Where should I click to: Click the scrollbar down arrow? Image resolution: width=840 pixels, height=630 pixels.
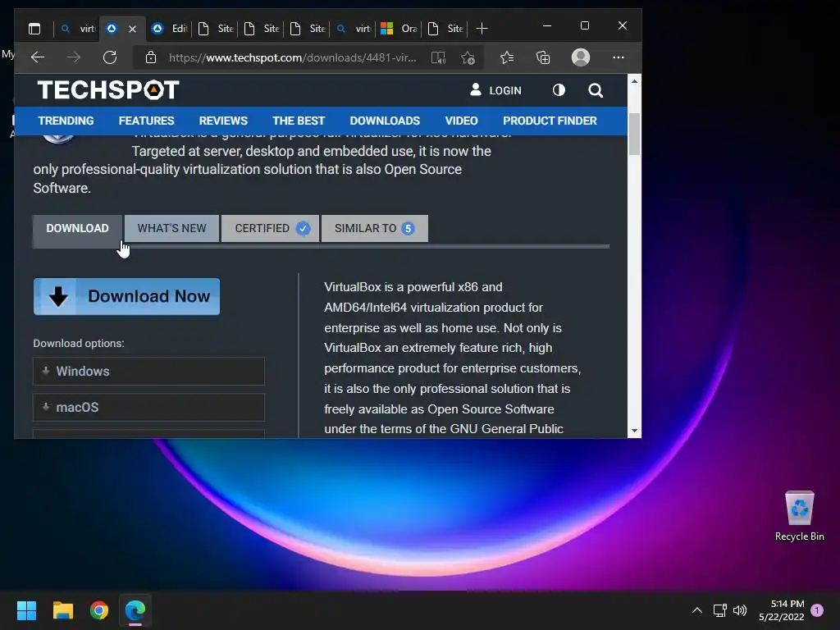634,431
